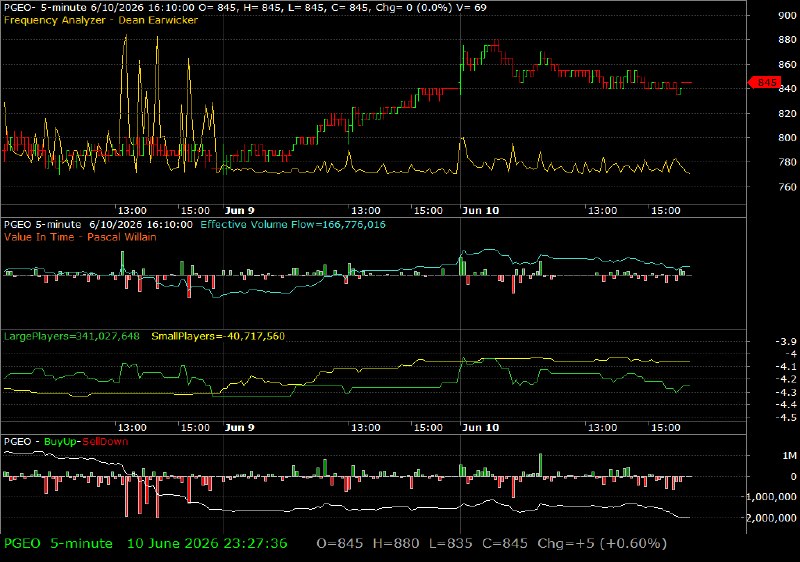
Task: Click the -4.2 value on the players axis
Action: click(x=786, y=379)
